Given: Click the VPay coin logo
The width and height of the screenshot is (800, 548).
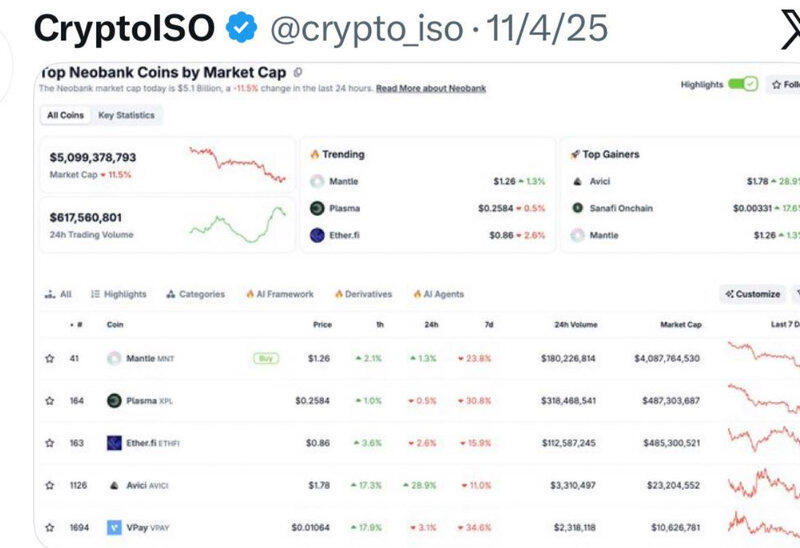Looking at the screenshot, I should tap(115, 526).
